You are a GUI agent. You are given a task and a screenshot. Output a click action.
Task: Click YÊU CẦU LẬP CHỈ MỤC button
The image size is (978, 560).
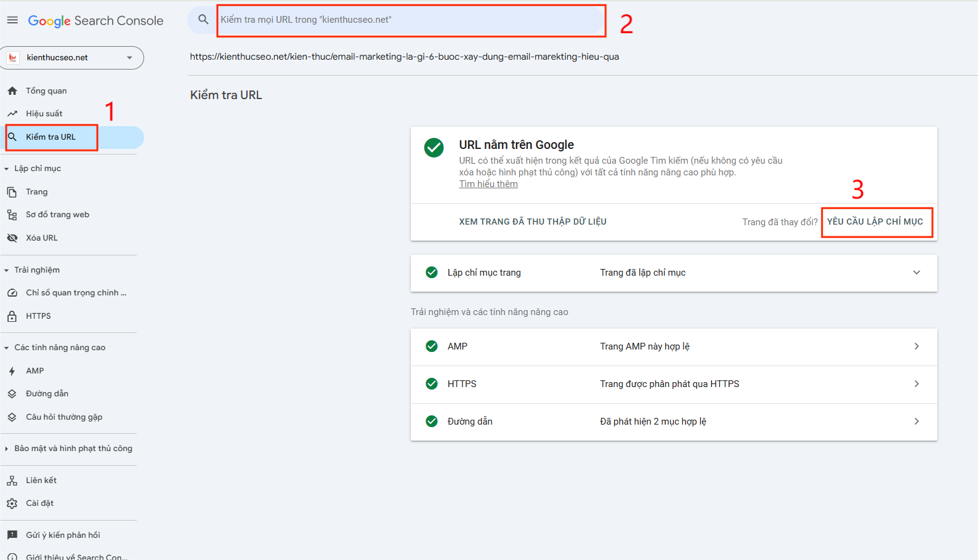pos(875,222)
